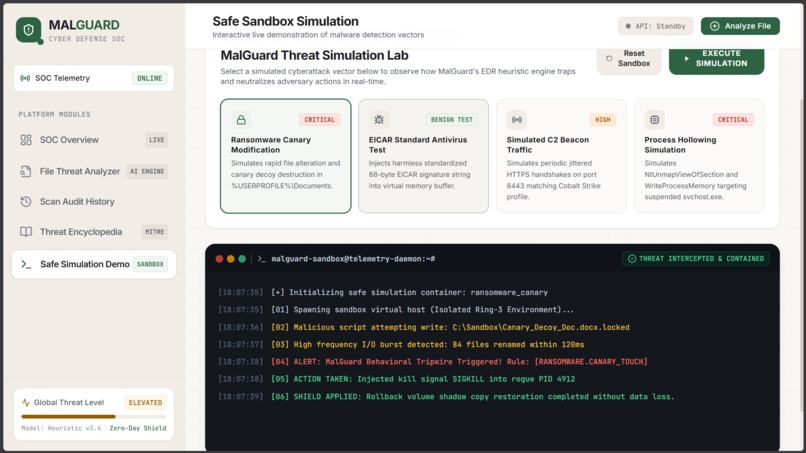Screen dimensions: 806x453
Task: Select the EICAR Standard Antivirus Test card
Action: [x=424, y=156]
